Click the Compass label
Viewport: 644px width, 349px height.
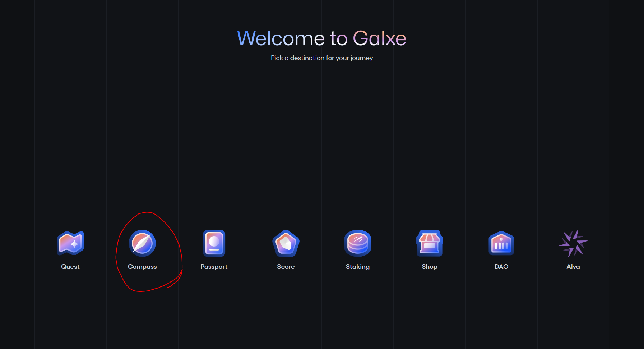point(142,267)
